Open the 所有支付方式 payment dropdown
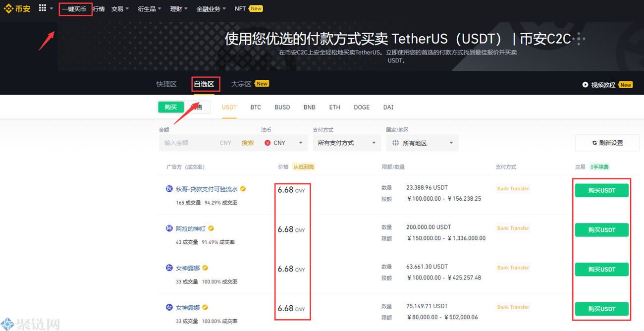The width and height of the screenshot is (644, 331). [346, 143]
